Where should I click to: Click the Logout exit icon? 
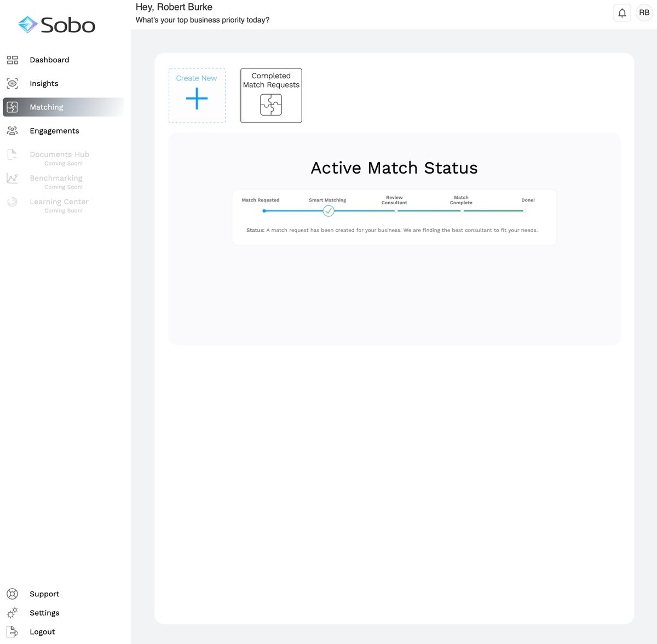tap(12, 631)
